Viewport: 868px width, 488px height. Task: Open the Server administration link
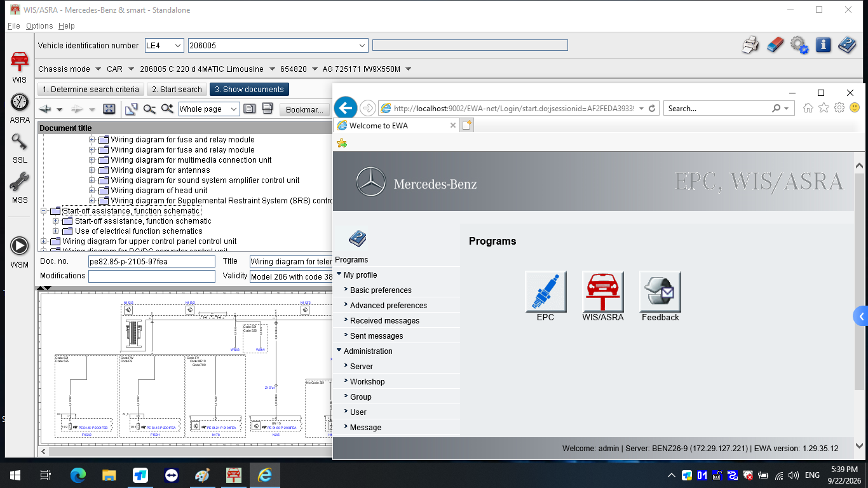tap(362, 367)
